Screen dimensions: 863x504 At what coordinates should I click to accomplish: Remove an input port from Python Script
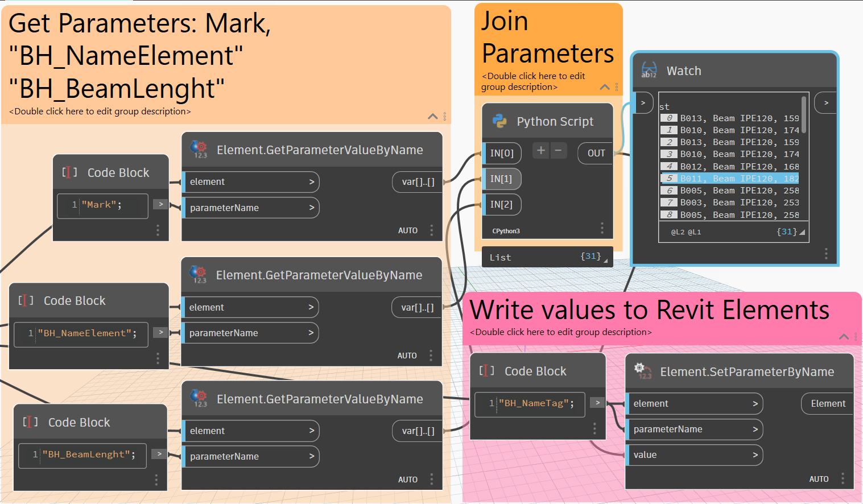(x=559, y=151)
